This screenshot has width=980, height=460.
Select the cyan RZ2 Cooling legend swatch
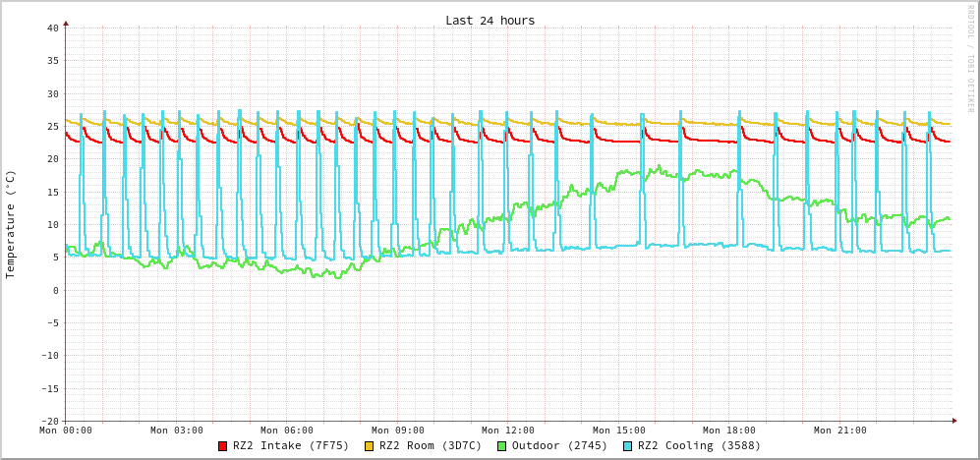click(628, 446)
